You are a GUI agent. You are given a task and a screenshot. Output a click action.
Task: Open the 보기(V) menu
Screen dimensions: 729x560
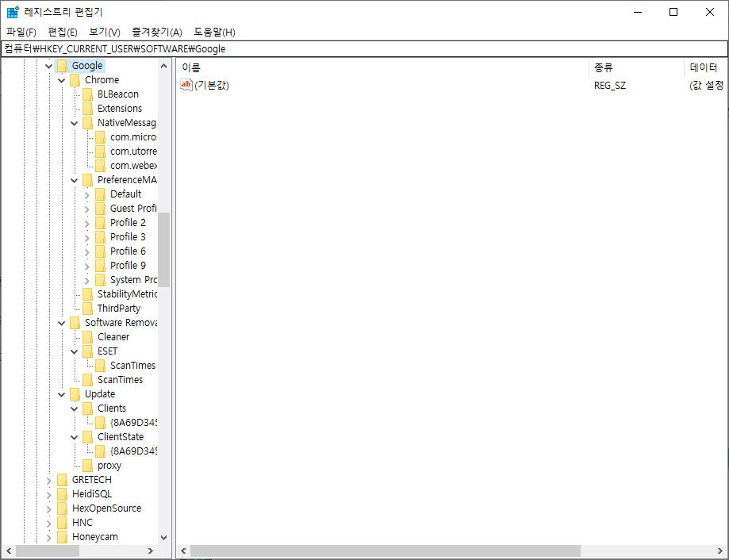pos(105,32)
